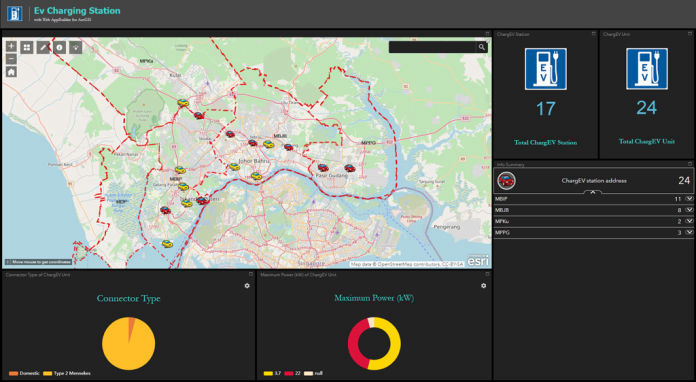Zoom in on the map
696x382 pixels.
11,46
